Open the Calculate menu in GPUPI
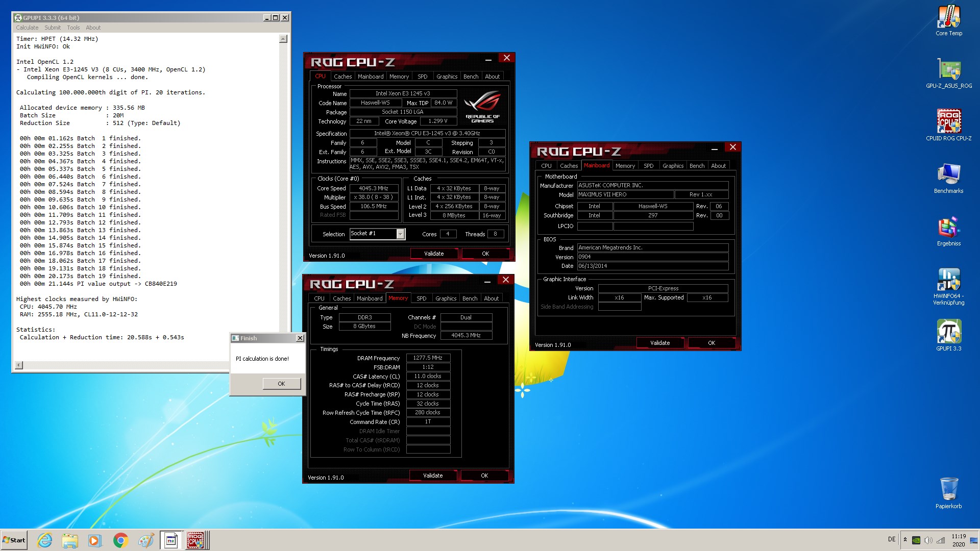 tap(27, 28)
